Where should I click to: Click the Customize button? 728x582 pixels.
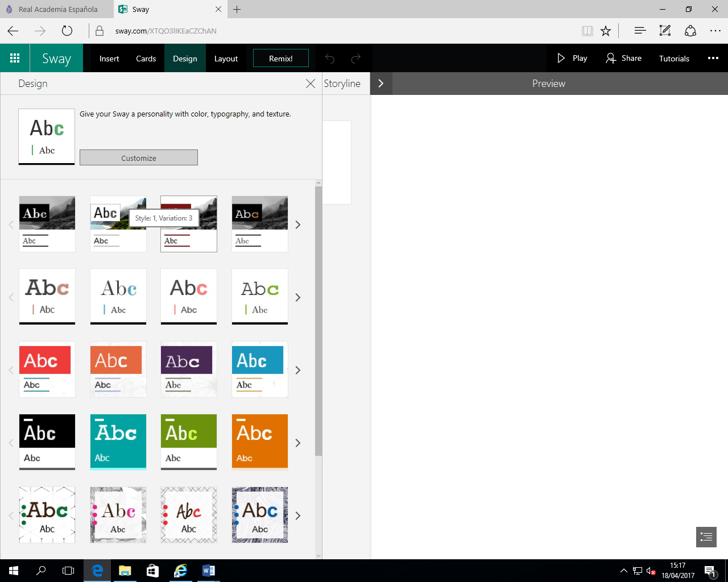[x=139, y=158]
